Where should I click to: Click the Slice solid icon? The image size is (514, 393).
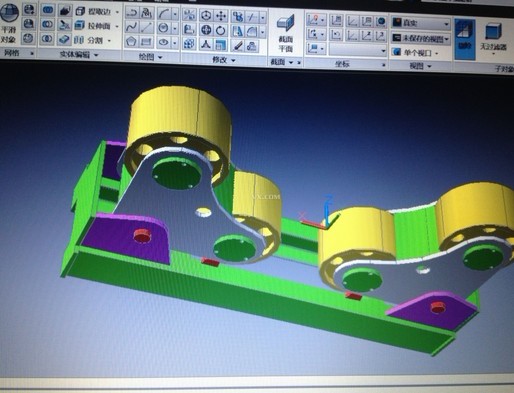pyautogui.click(x=65, y=25)
